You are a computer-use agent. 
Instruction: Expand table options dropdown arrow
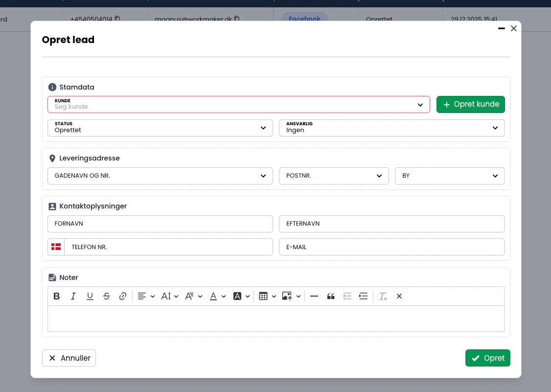coord(274,297)
